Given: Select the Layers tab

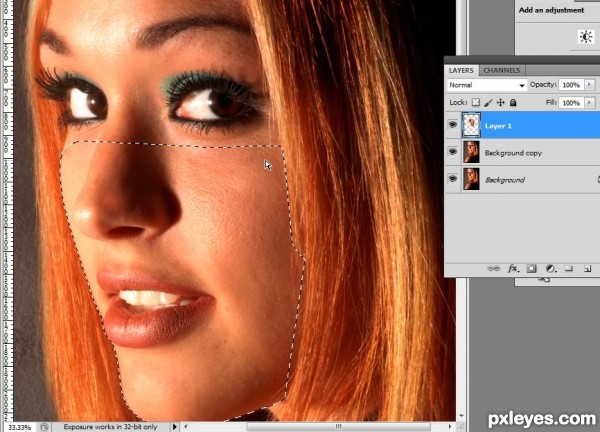Looking at the screenshot, I should coord(461,70).
